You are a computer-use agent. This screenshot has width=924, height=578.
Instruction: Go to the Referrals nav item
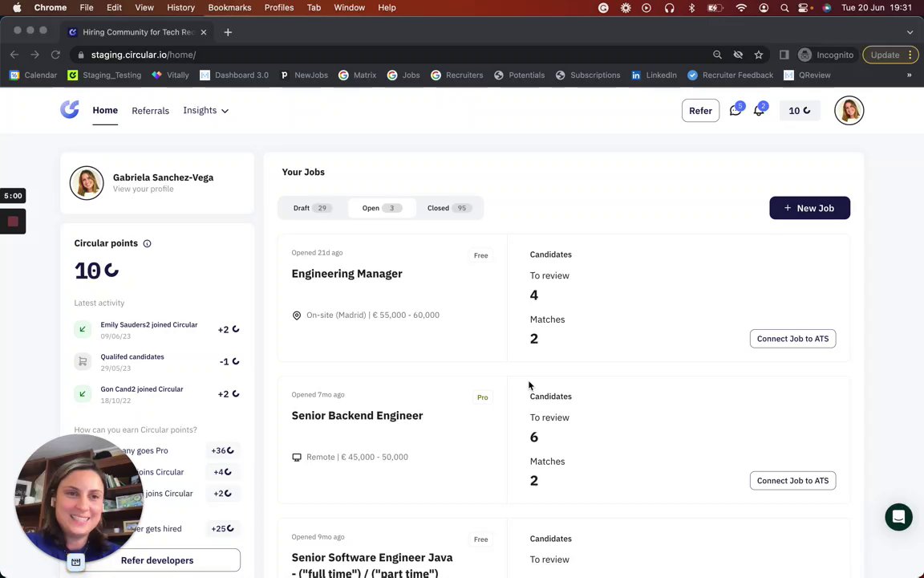[x=150, y=111]
